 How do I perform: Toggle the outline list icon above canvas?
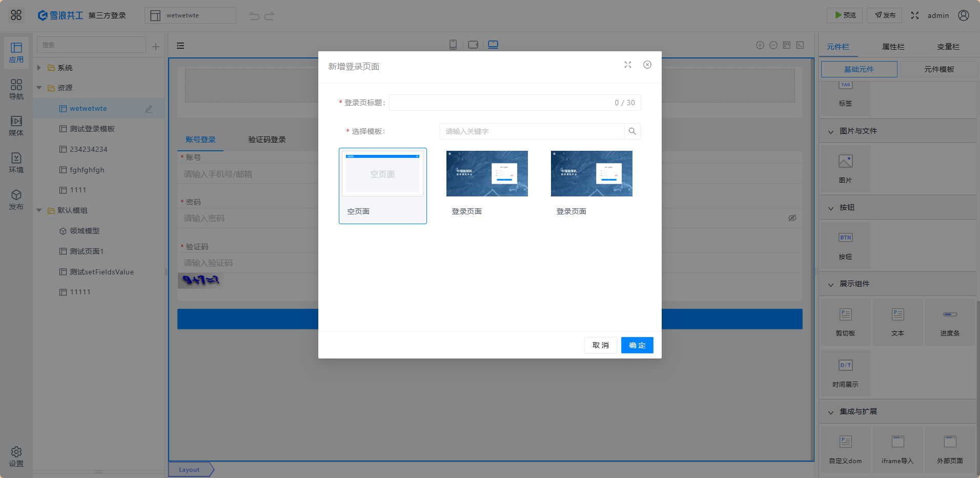180,46
